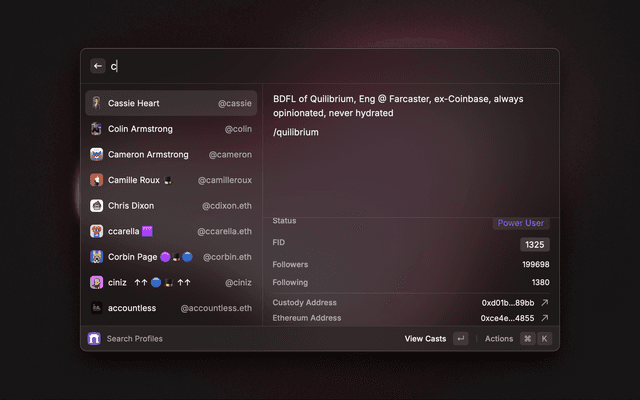Image resolution: width=640 pixels, height=400 pixels.
Task: Click the back arrow button
Action: (x=98, y=66)
